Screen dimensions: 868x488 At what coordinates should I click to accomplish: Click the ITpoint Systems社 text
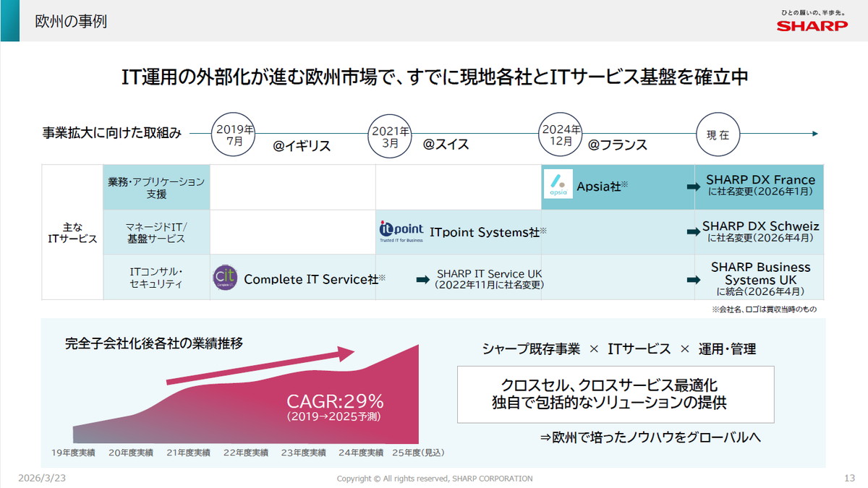click(x=488, y=232)
